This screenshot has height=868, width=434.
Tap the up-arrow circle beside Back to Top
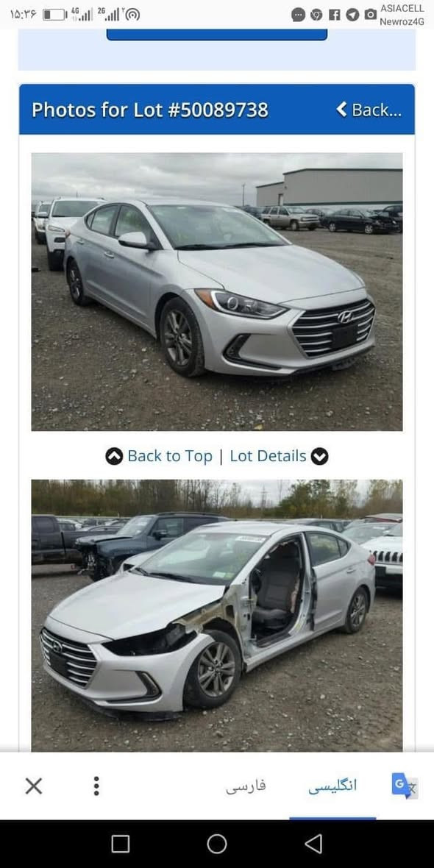114,456
